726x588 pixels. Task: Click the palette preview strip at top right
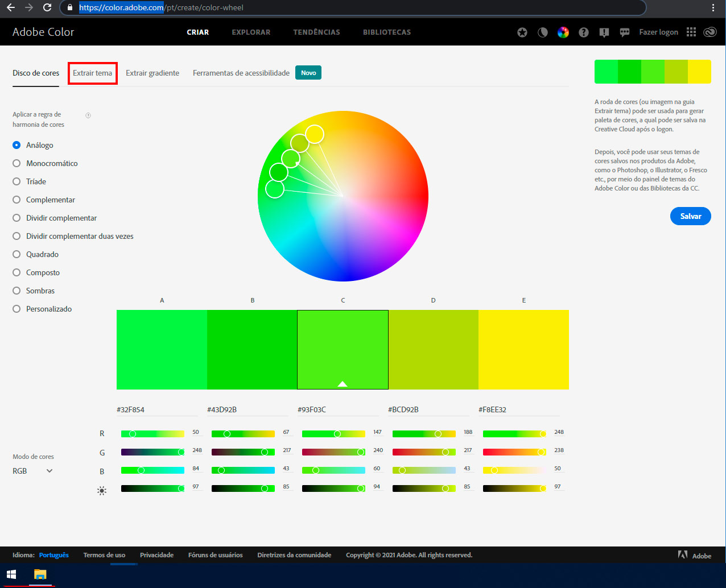click(x=653, y=72)
